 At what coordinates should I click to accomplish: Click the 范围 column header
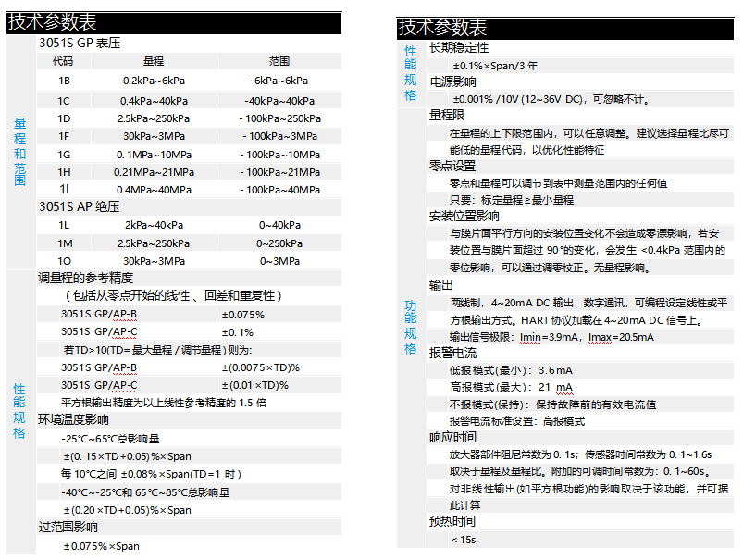279,61
